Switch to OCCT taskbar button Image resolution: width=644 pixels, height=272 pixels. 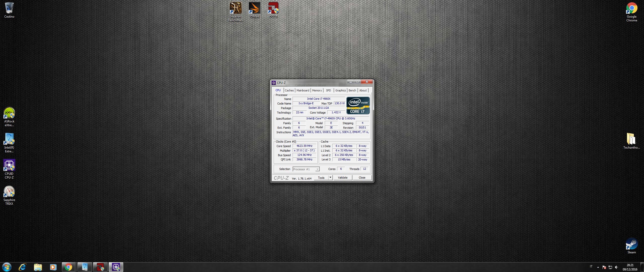pos(100,267)
